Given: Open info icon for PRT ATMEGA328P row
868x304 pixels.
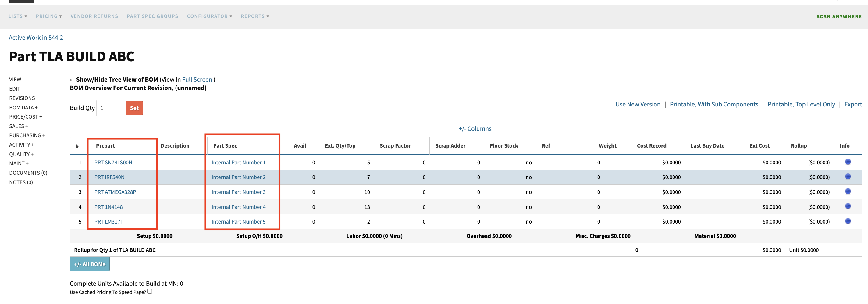Looking at the screenshot, I should (848, 191).
